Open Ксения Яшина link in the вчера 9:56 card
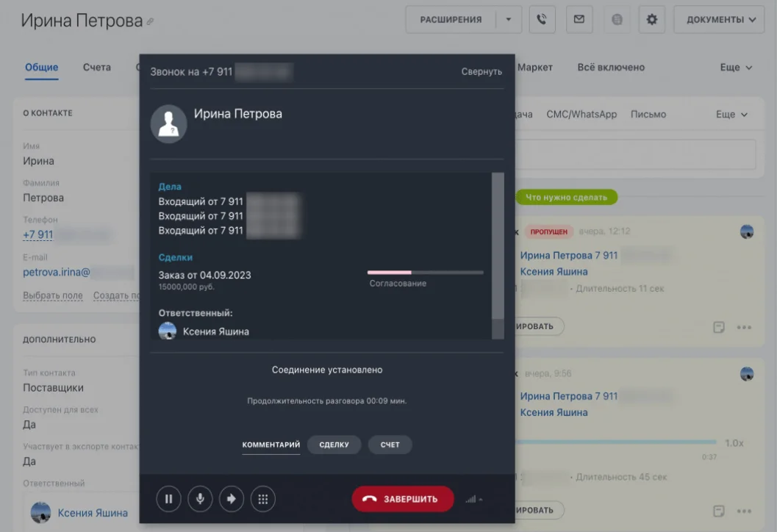Viewport: 777px width, 532px height. point(554,412)
